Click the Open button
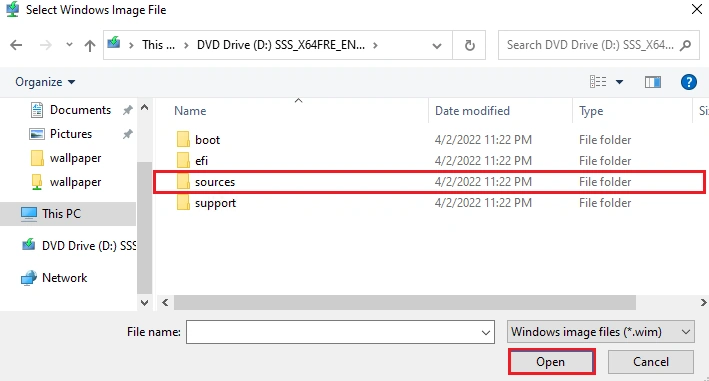Screen dimensions: 709x381 [551, 362]
